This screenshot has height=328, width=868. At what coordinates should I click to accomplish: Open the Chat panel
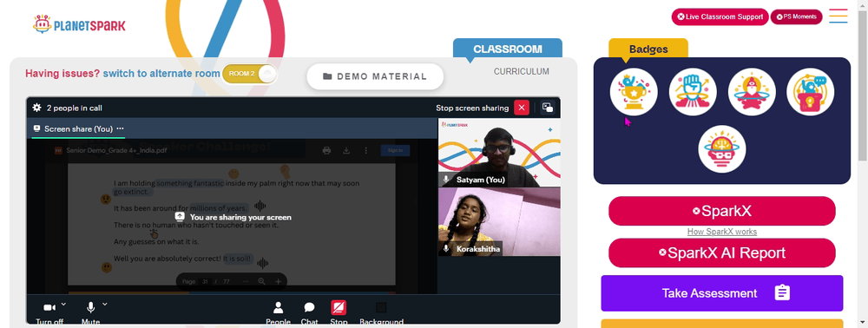[x=310, y=312]
